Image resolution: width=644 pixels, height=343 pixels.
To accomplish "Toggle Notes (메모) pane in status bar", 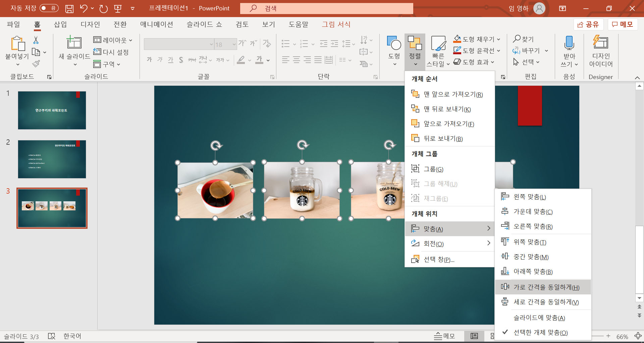I will click(444, 336).
